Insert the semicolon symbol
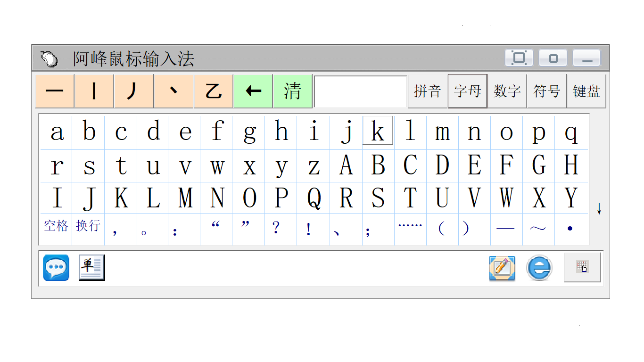Viewport: 644px width, 362px height. [378, 229]
